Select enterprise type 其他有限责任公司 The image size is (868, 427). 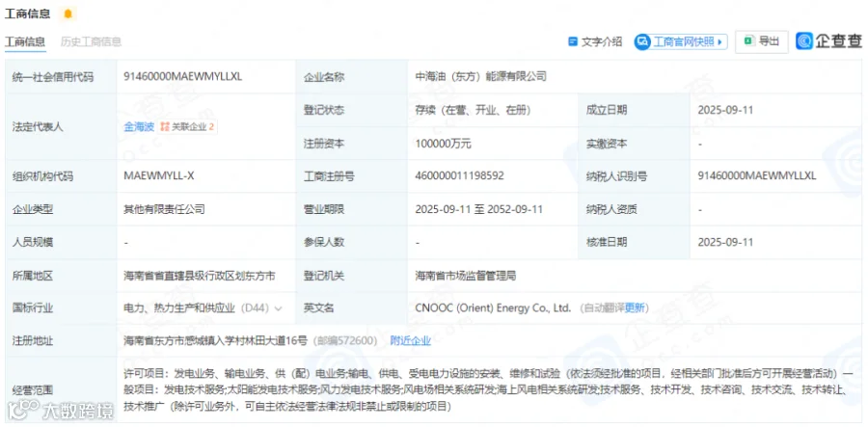click(x=164, y=209)
